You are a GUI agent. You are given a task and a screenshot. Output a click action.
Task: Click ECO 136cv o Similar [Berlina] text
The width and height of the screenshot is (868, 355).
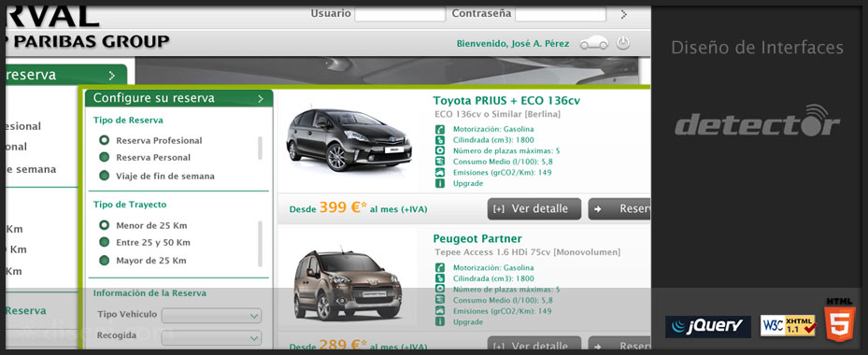498,114
